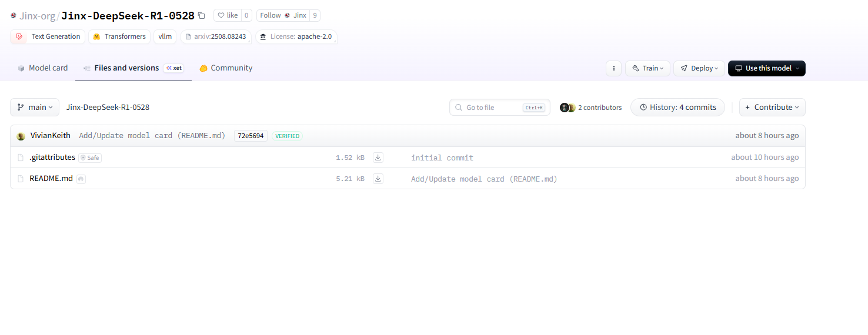Click the contributor avatars

pos(567,108)
